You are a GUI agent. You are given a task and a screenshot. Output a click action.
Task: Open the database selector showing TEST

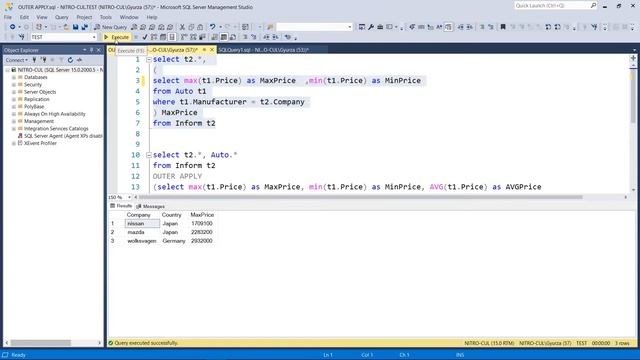[x=63, y=37]
